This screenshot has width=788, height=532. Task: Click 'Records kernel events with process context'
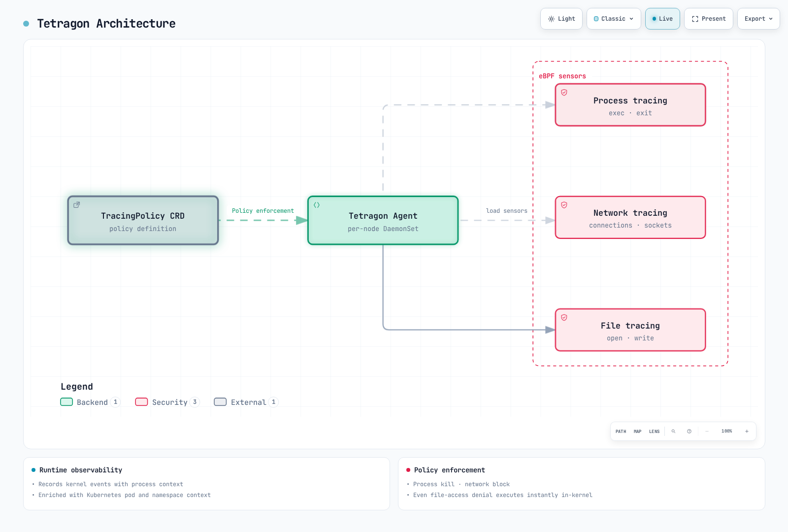[111, 485]
